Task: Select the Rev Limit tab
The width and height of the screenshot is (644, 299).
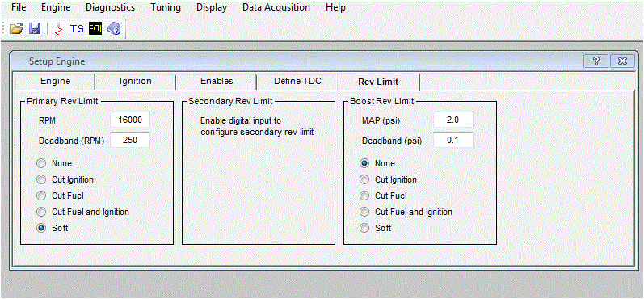Action: coord(378,82)
